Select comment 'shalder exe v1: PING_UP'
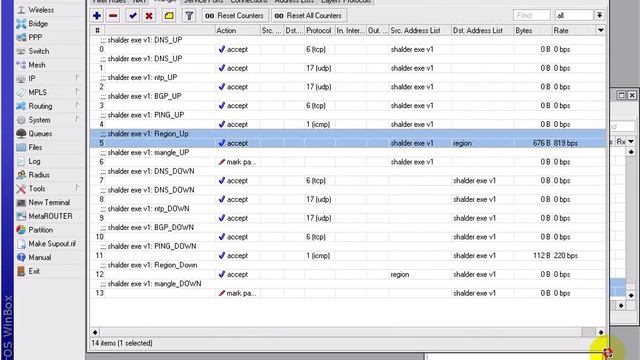Screen dimensions: 640x360 click(146, 115)
